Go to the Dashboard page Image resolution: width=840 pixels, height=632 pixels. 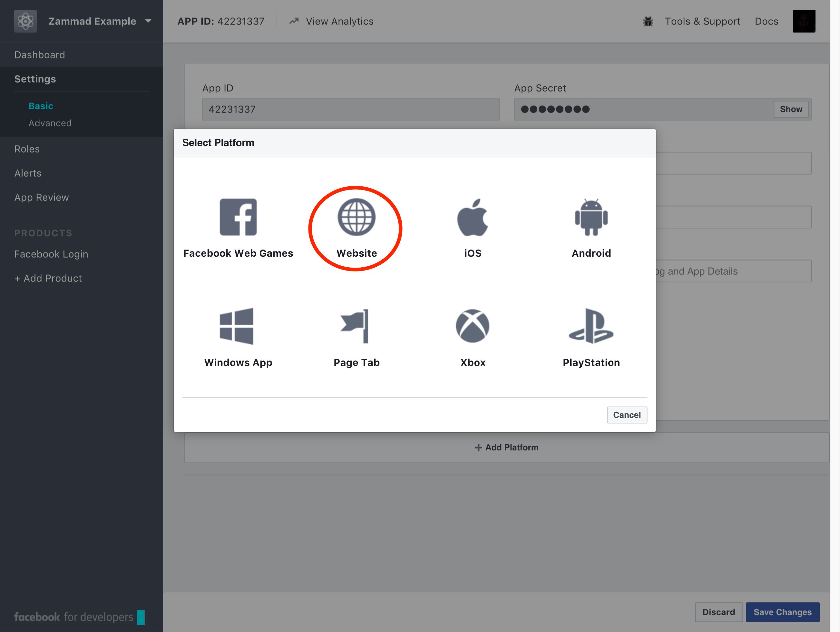40,55
